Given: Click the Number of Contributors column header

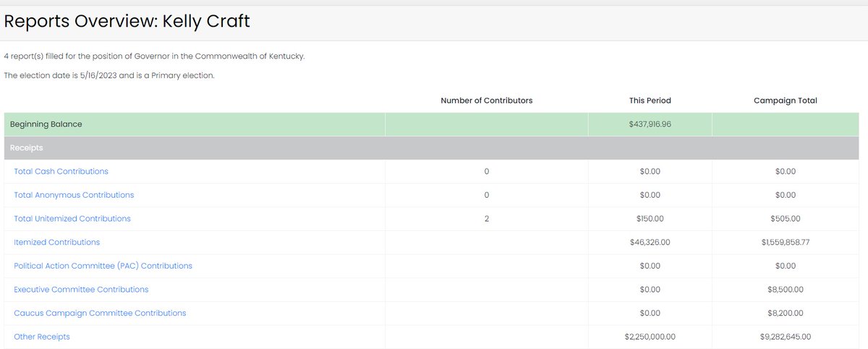Looking at the screenshot, I should pyautogui.click(x=487, y=101).
